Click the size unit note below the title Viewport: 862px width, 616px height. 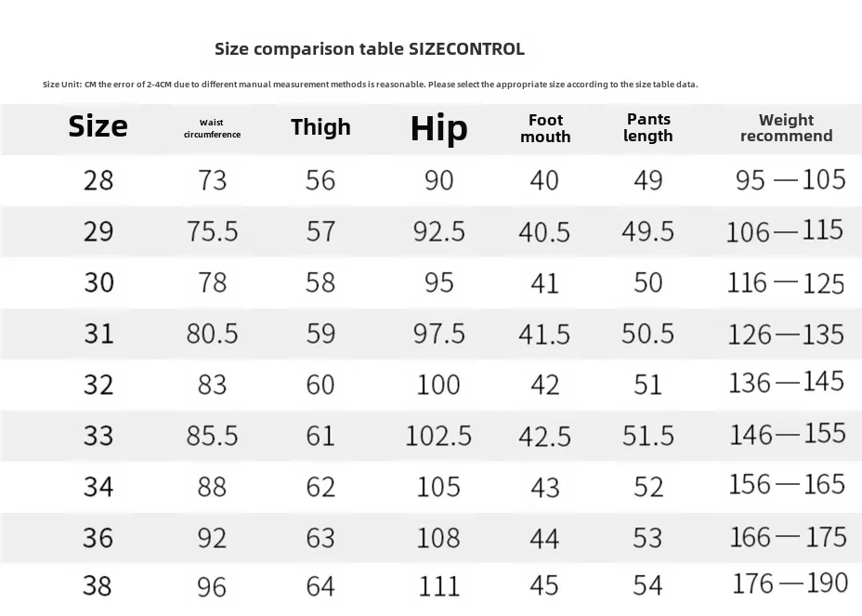(x=370, y=85)
